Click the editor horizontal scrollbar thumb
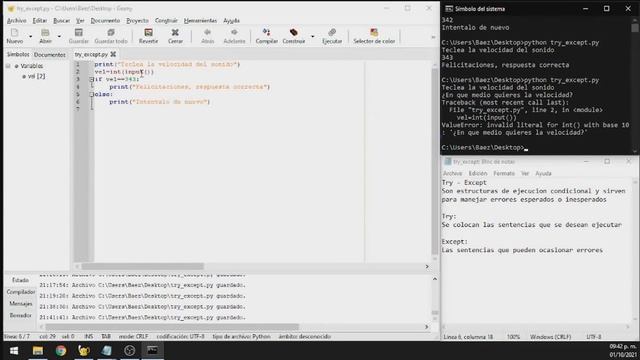The image size is (640, 360). pyautogui.click(x=142, y=266)
